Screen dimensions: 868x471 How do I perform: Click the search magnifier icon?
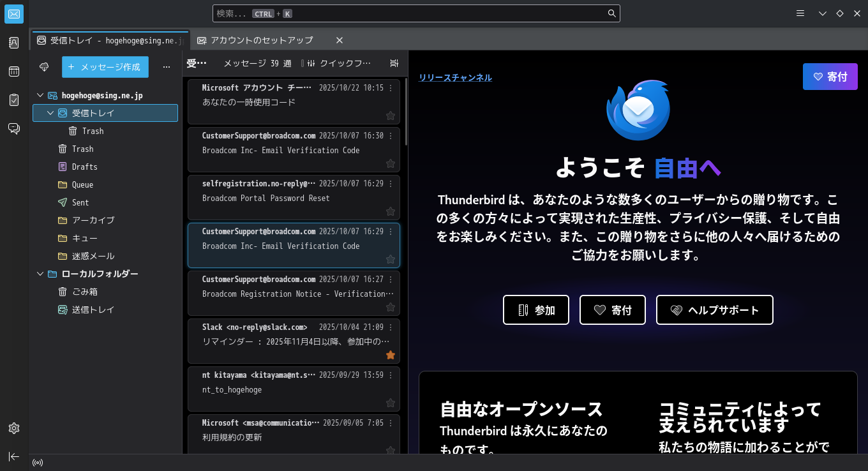[611, 13]
